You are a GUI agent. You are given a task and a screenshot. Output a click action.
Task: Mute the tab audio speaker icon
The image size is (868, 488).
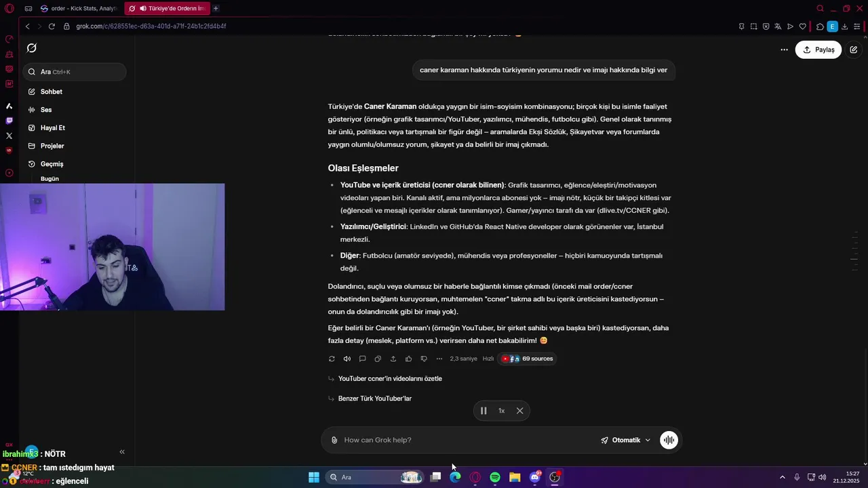[x=143, y=8]
